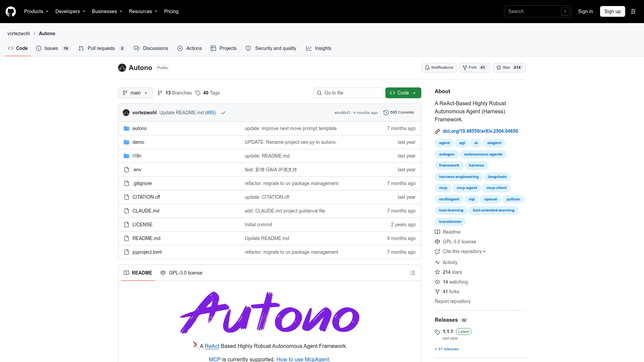The width and height of the screenshot is (644, 362).
Task: Click the i18n folder icon
Action: pos(126,156)
